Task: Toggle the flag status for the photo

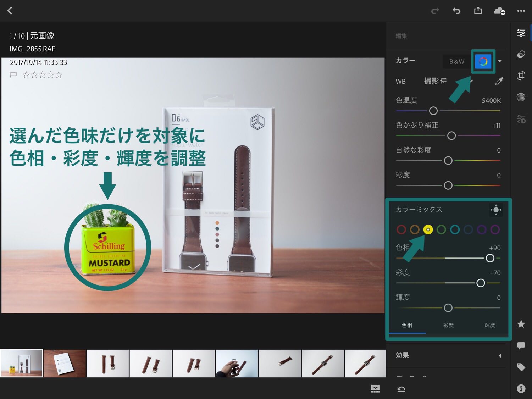Action: tap(13, 75)
